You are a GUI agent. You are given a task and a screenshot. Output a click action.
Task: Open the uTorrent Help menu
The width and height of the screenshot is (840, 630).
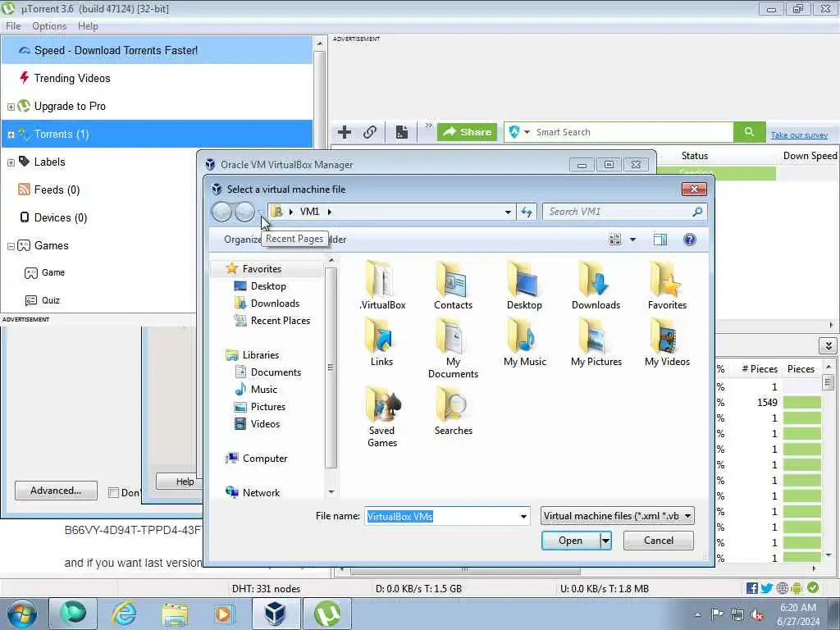[x=88, y=26]
